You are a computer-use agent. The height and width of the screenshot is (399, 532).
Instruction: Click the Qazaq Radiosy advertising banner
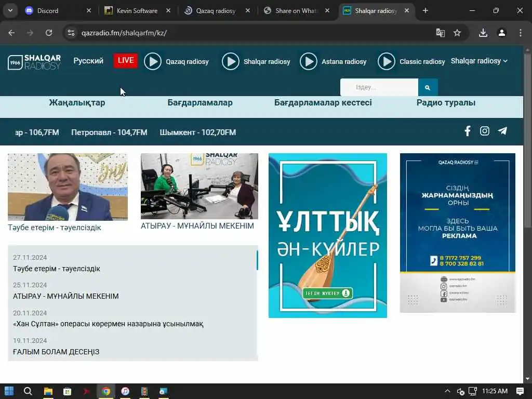point(458,233)
